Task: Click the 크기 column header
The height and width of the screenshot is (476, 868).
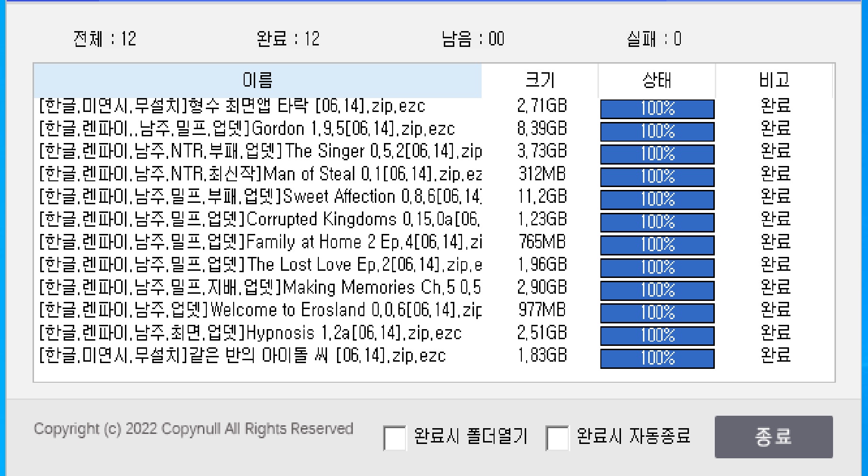Action: (x=540, y=80)
